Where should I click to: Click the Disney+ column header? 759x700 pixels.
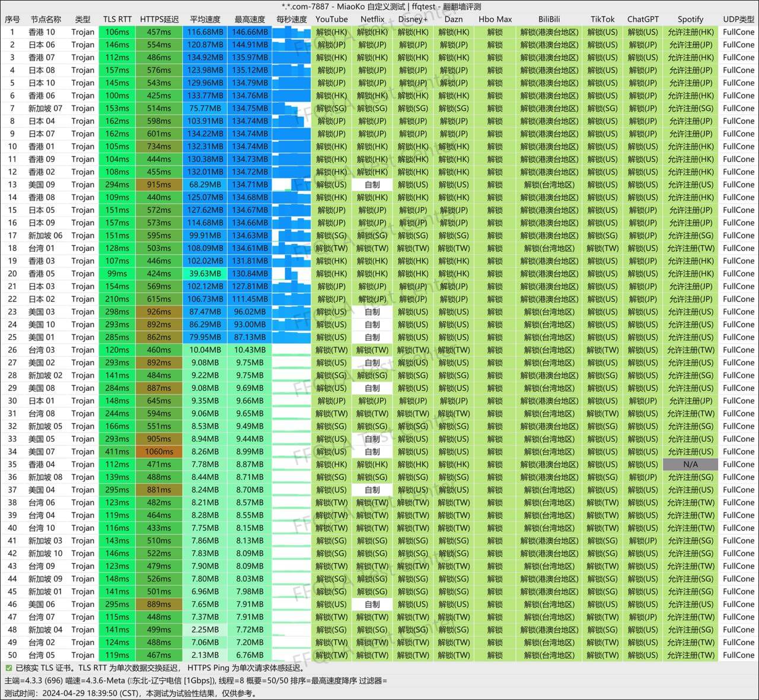[413, 19]
